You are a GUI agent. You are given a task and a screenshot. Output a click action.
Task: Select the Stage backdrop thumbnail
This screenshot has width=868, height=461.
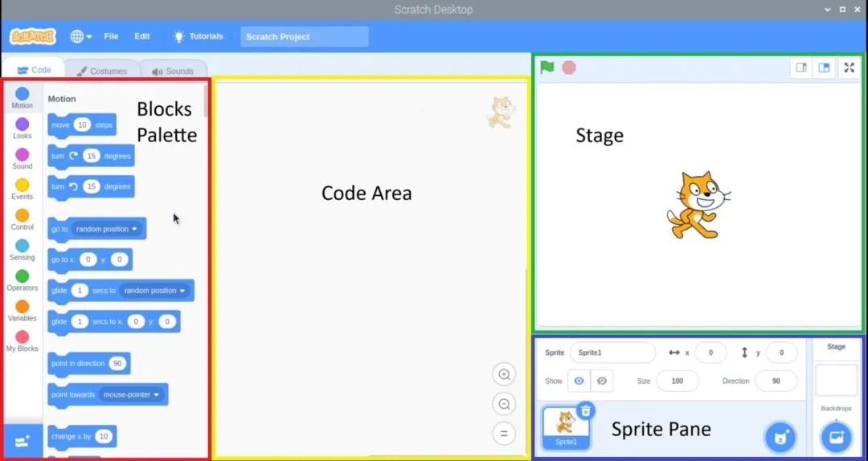tap(837, 380)
